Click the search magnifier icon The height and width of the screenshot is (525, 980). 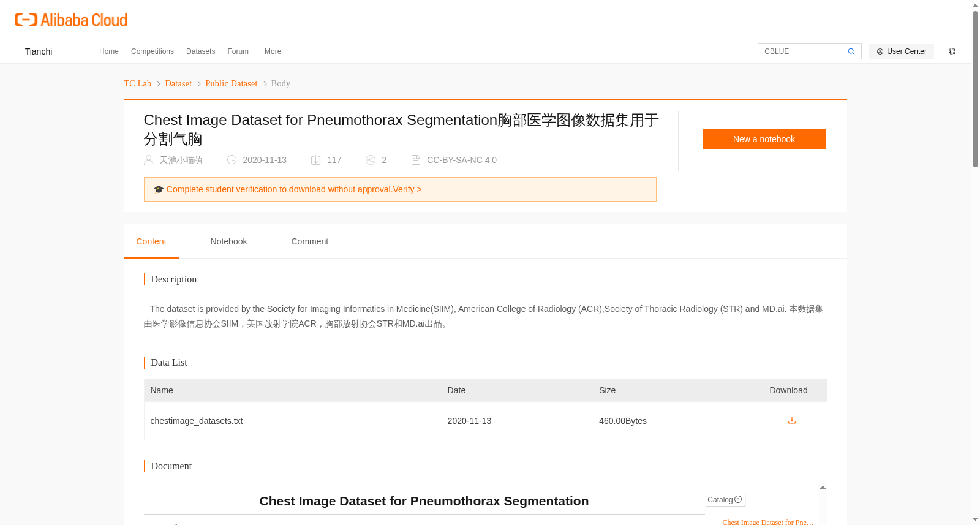coord(851,51)
